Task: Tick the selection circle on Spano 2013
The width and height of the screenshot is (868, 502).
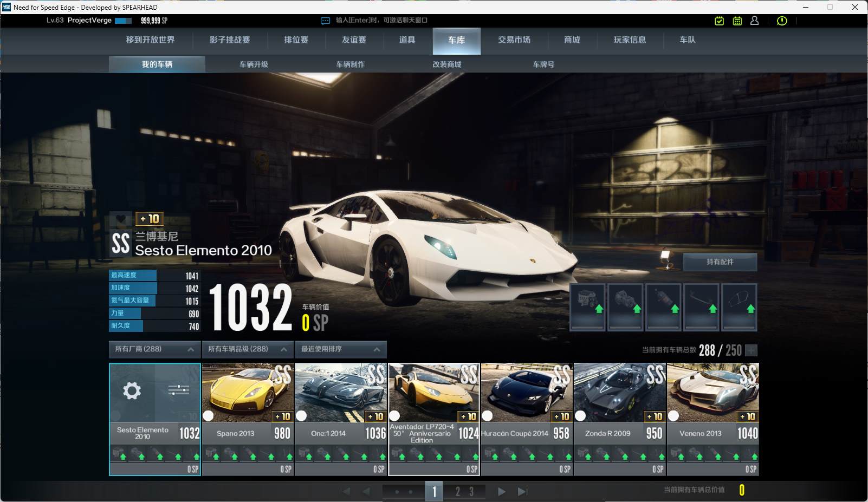Action: (x=208, y=416)
